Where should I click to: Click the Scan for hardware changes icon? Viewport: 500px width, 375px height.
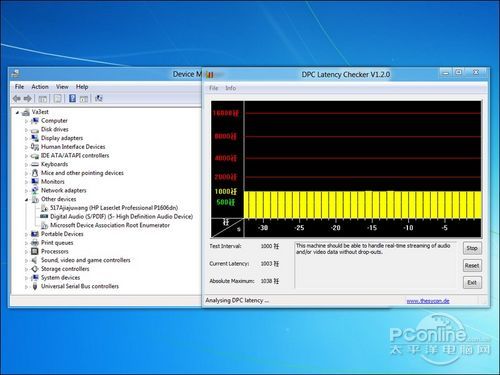(x=99, y=98)
